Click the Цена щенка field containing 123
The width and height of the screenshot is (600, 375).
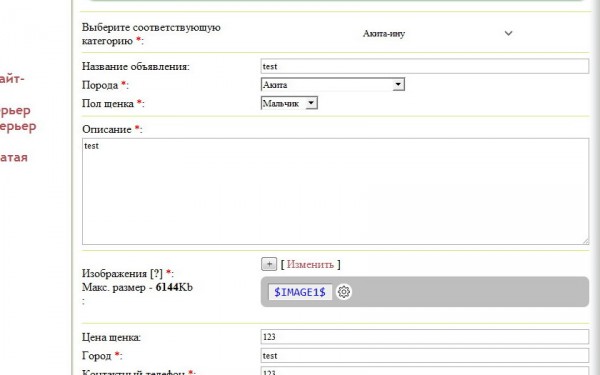(425, 337)
